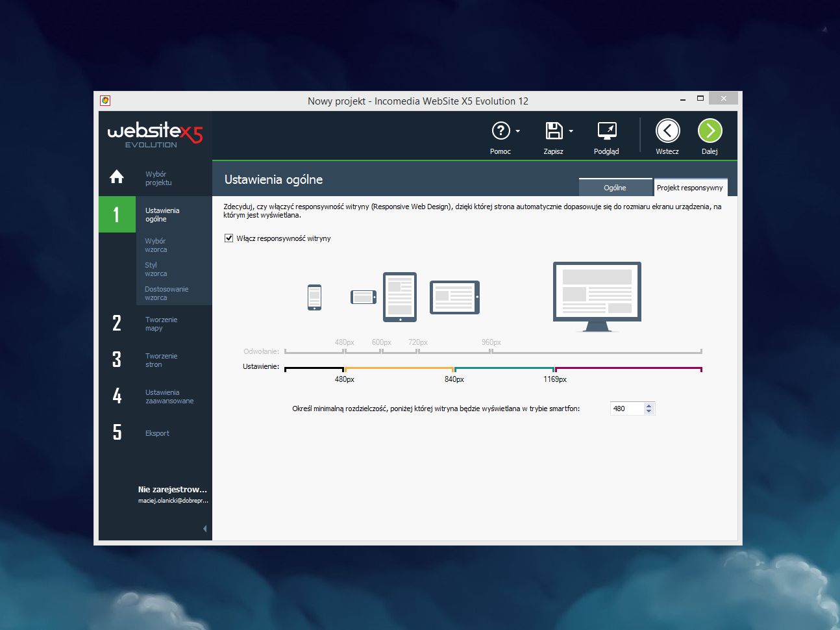Click the Nie zarejestrow... registration label

(x=173, y=490)
